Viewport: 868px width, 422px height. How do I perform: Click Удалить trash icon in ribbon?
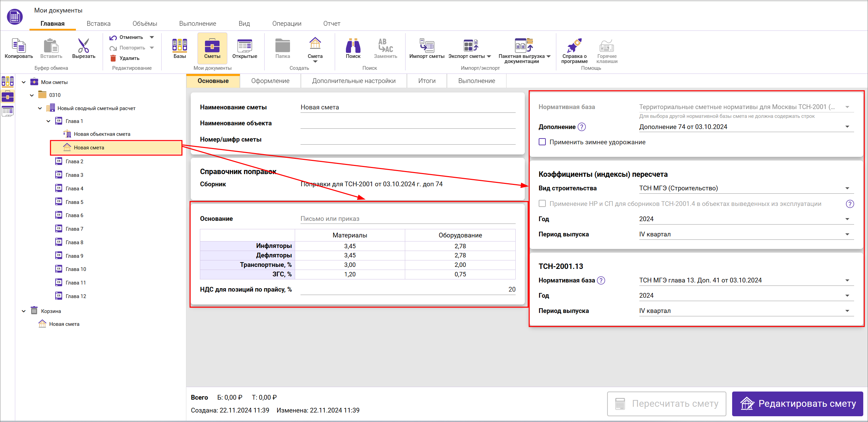tap(113, 58)
